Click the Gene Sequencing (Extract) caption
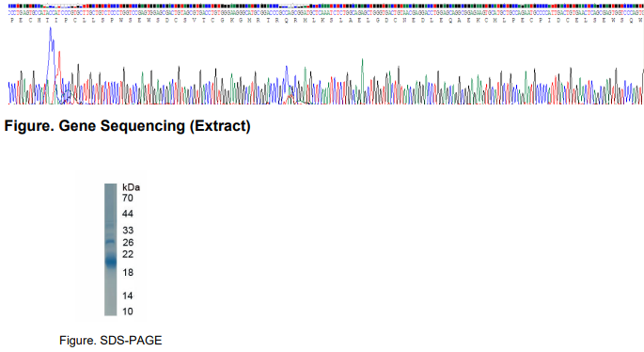The width and height of the screenshot is (644, 352). 127,126
